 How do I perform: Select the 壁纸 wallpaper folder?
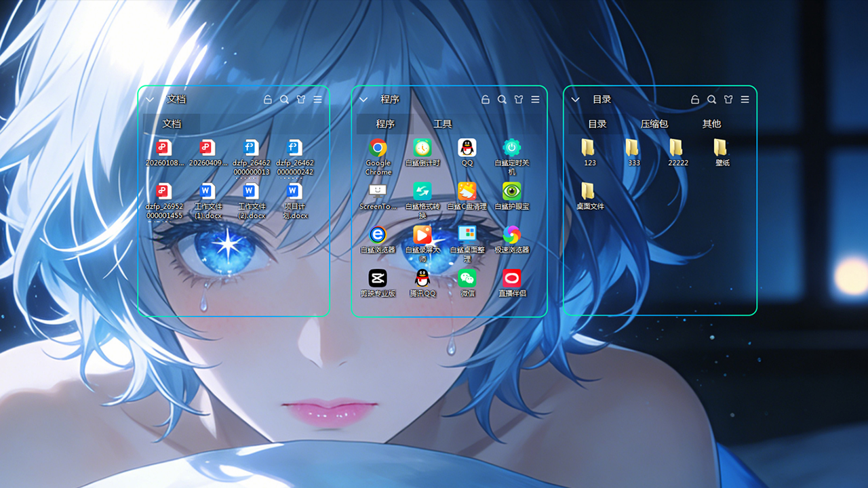coord(722,148)
